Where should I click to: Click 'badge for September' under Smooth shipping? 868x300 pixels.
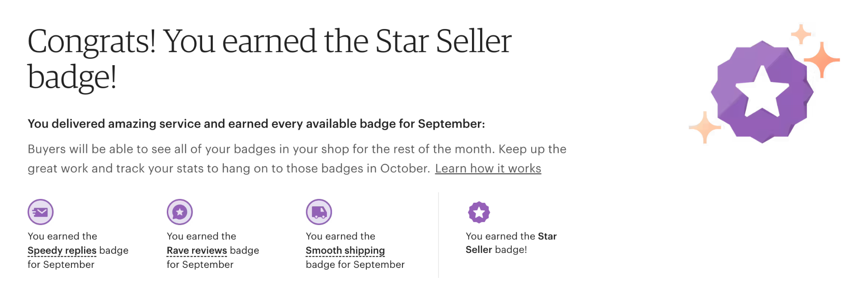pyautogui.click(x=355, y=265)
